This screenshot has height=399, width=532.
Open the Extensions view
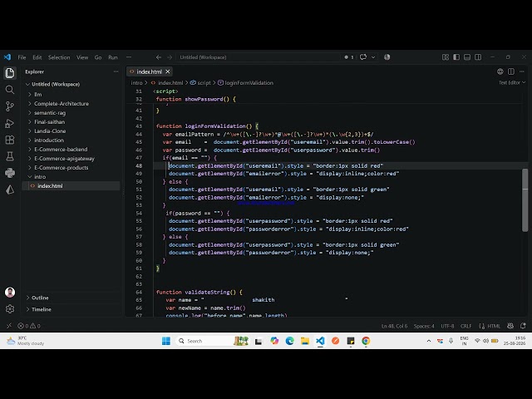pyautogui.click(x=10, y=140)
